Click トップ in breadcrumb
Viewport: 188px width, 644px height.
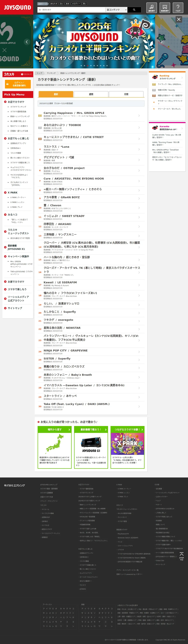[40, 73]
